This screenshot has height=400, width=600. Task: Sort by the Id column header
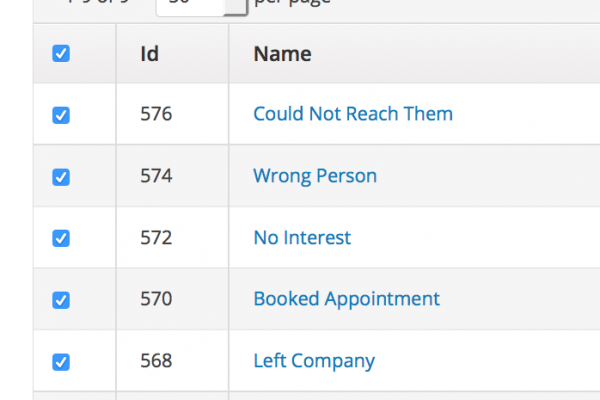[x=150, y=54]
